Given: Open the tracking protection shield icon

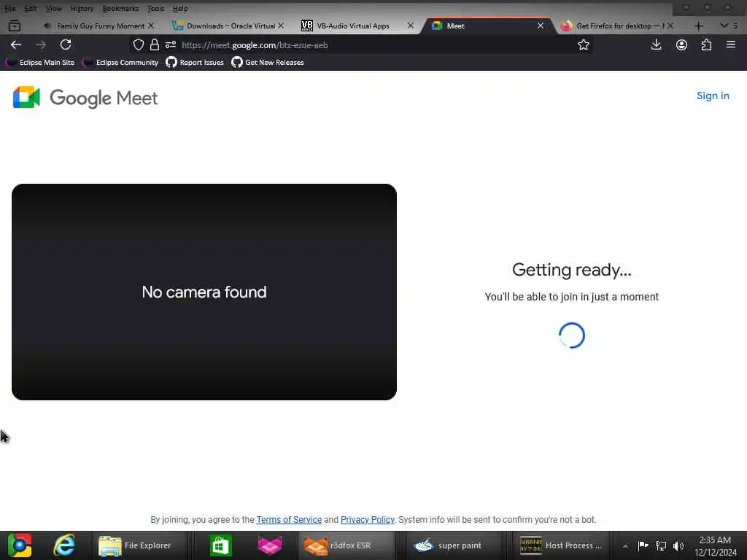Looking at the screenshot, I should point(139,44).
